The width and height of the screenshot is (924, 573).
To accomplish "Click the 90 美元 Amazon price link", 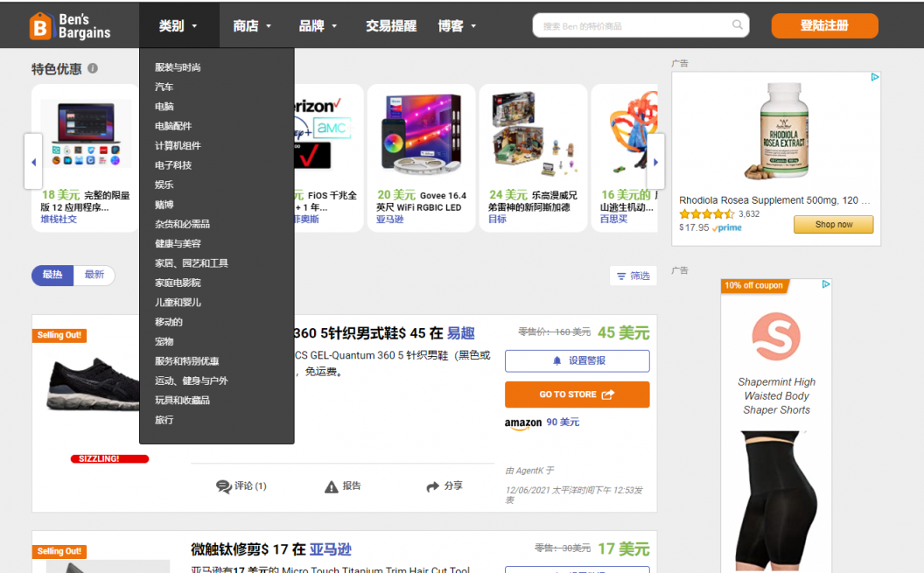I will tap(563, 423).
